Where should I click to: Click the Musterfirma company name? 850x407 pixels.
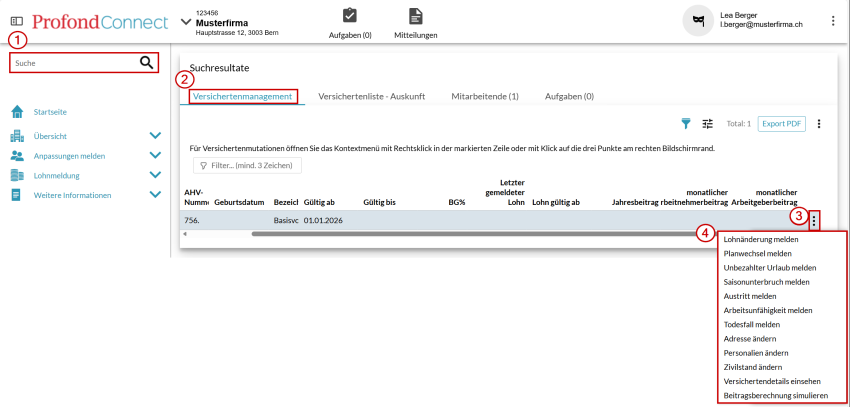pos(222,23)
